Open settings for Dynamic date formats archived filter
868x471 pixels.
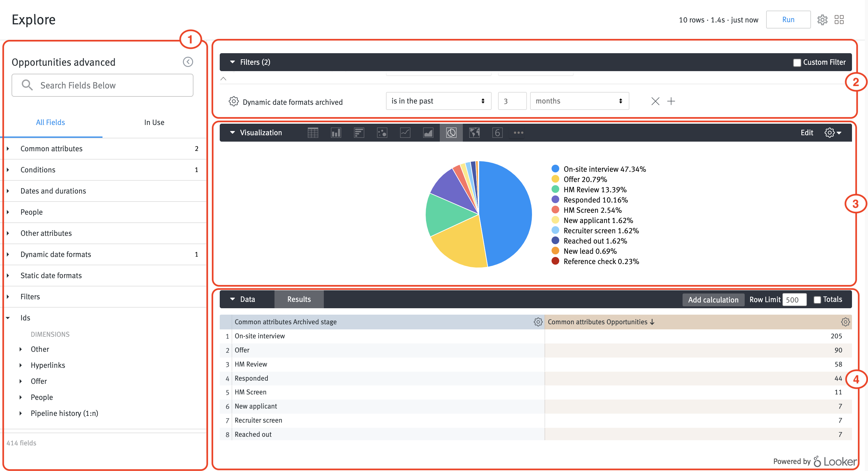[x=233, y=101]
